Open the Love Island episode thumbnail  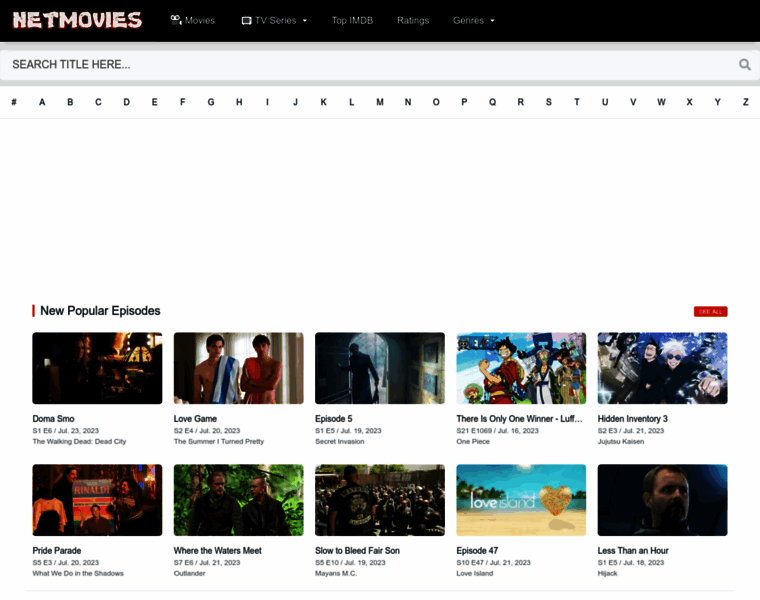(521, 500)
